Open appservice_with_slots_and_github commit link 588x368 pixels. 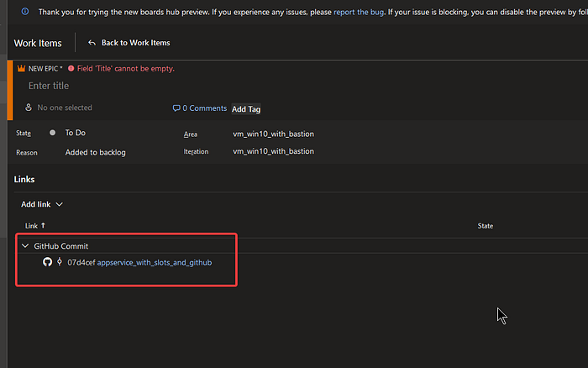coord(155,262)
